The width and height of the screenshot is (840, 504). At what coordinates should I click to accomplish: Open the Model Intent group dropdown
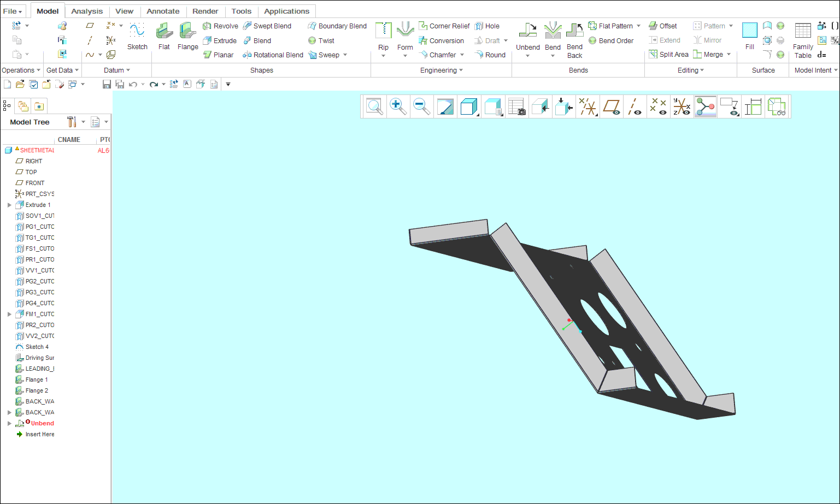816,70
